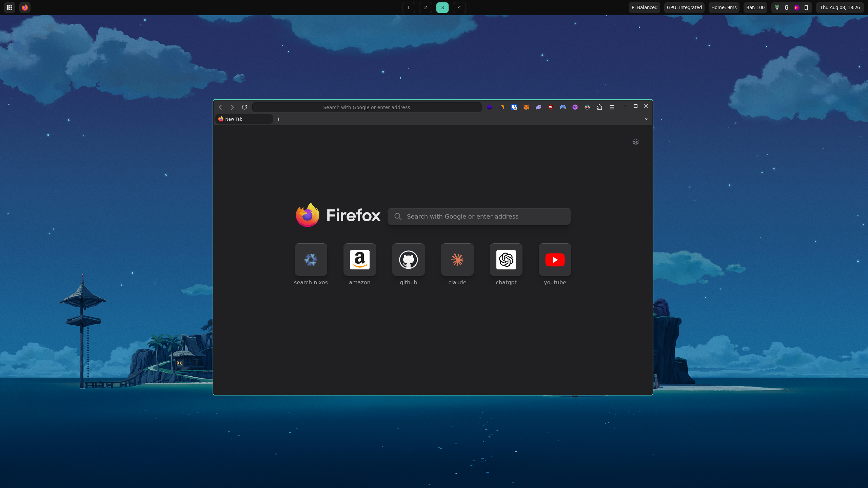Open the youtube shortcut tile
The height and width of the screenshot is (488, 868).
point(555,260)
